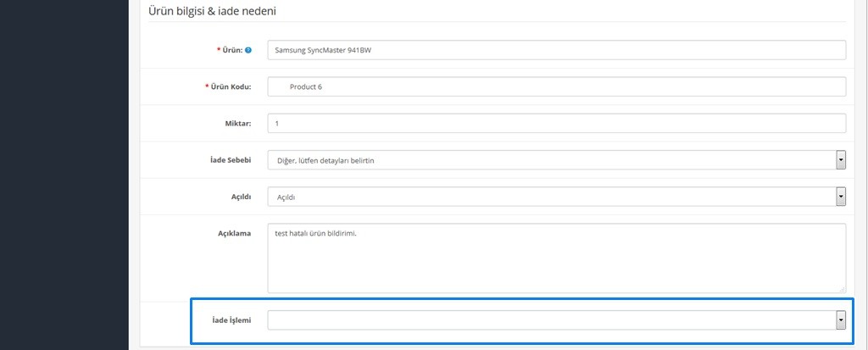This screenshot has height=350, width=868.
Task: Click the Açıldı label text
Action: 240,197
